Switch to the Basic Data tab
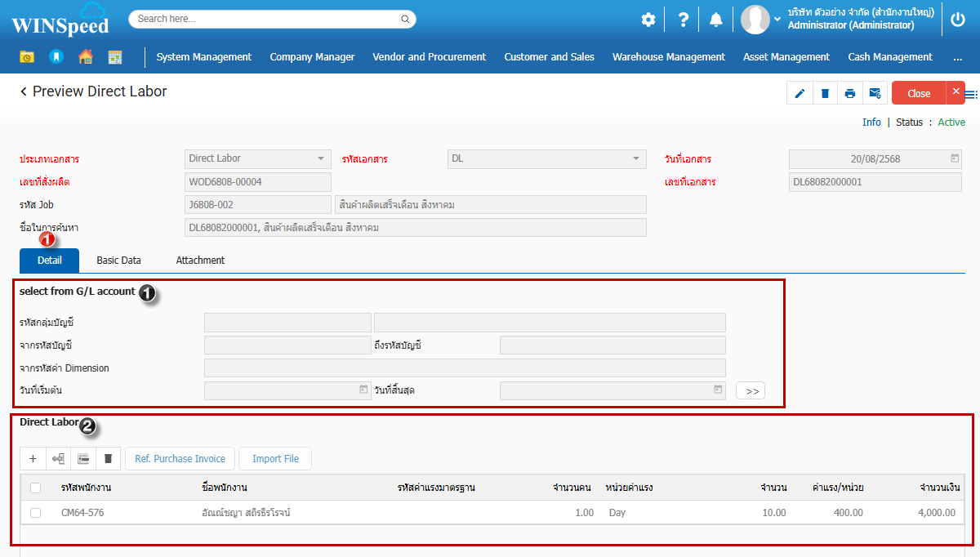The width and height of the screenshot is (980, 557). (x=118, y=261)
